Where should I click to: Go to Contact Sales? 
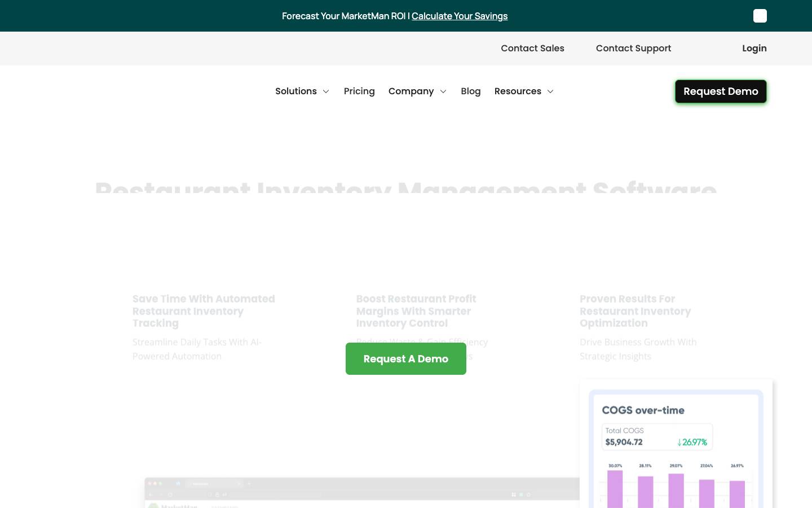click(x=532, y=49)
